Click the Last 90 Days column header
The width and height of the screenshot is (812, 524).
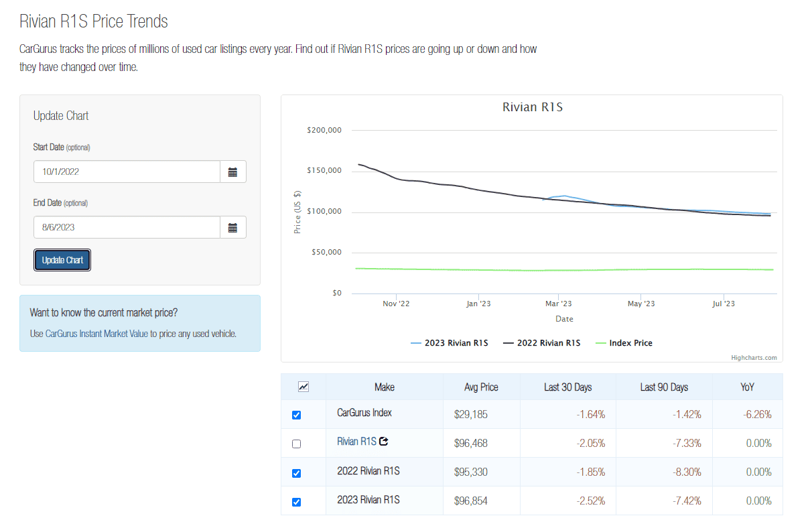665,387
